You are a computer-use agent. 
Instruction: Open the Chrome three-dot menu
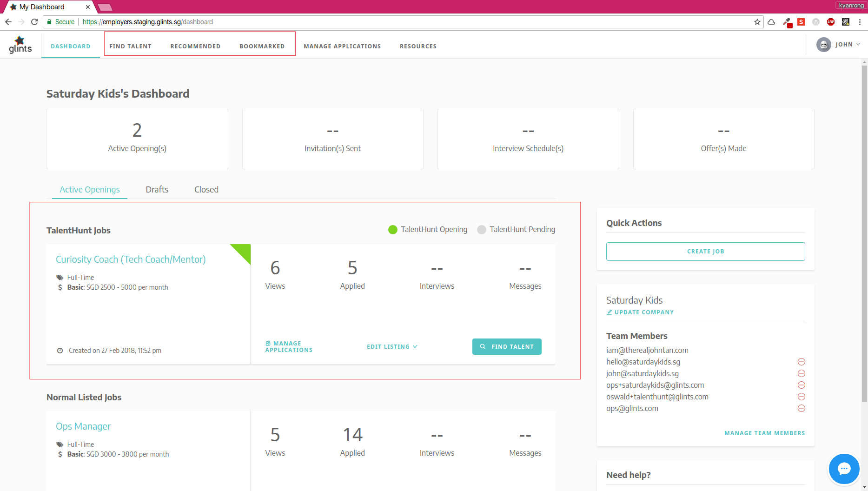coord(859,22)
